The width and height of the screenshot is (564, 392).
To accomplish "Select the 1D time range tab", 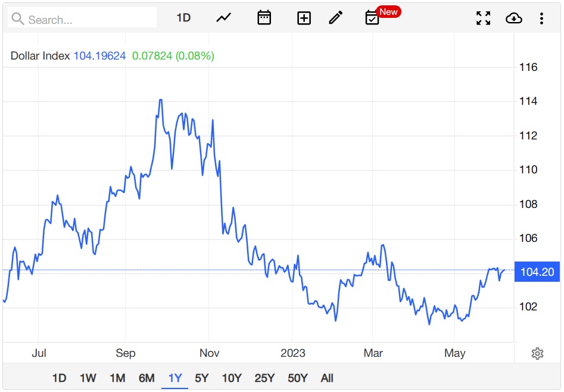I will point(59,378).
